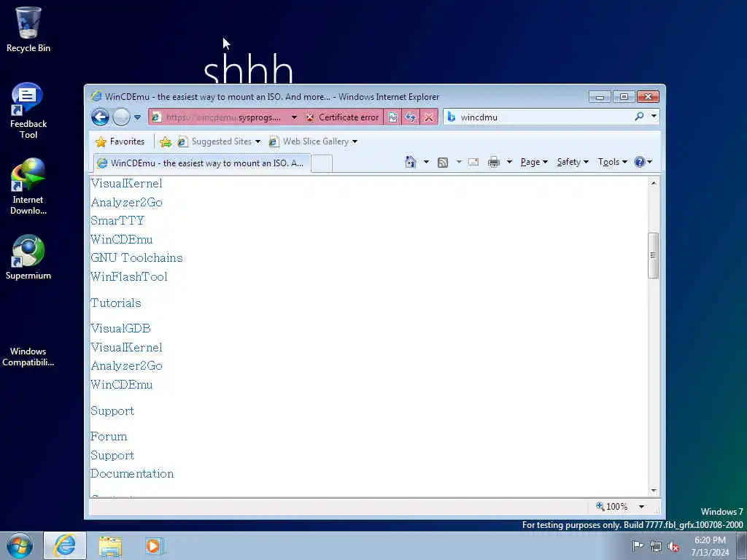Click the magnifier search icon
747x560 pixels.
click(x=639, y=116)
